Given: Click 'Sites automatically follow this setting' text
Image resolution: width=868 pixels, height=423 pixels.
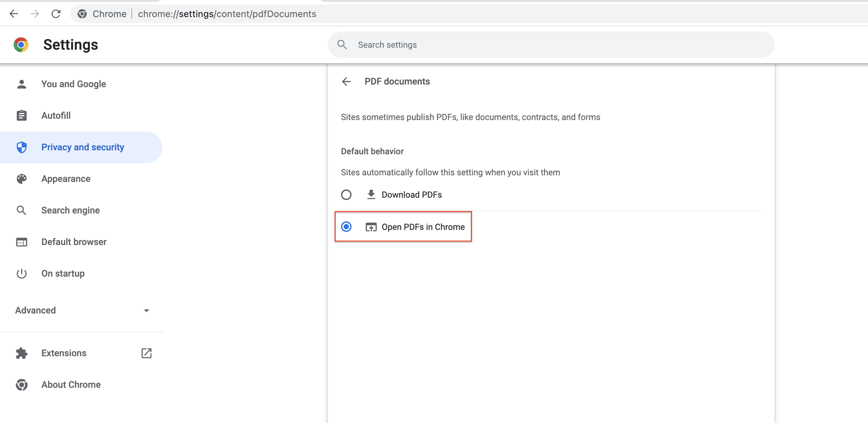Looking at the screenshot, I should tap(450, 172).
